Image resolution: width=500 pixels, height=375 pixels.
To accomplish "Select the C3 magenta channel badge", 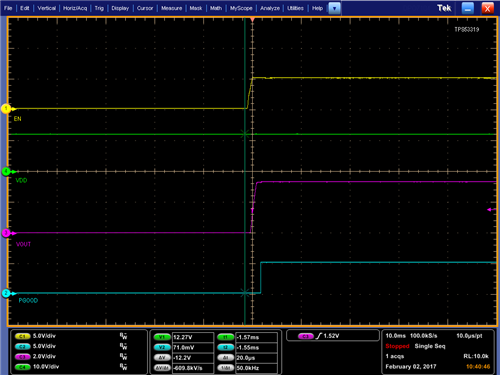I will (23, 357).
